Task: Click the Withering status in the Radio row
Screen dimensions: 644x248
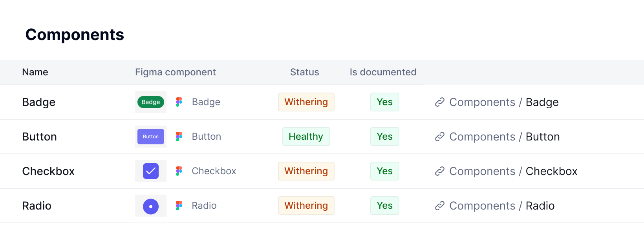Action: point(306,205)
